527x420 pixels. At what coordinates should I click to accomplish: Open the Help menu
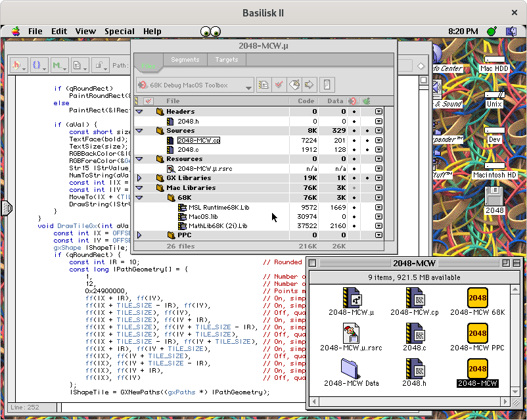coord(152,32)
